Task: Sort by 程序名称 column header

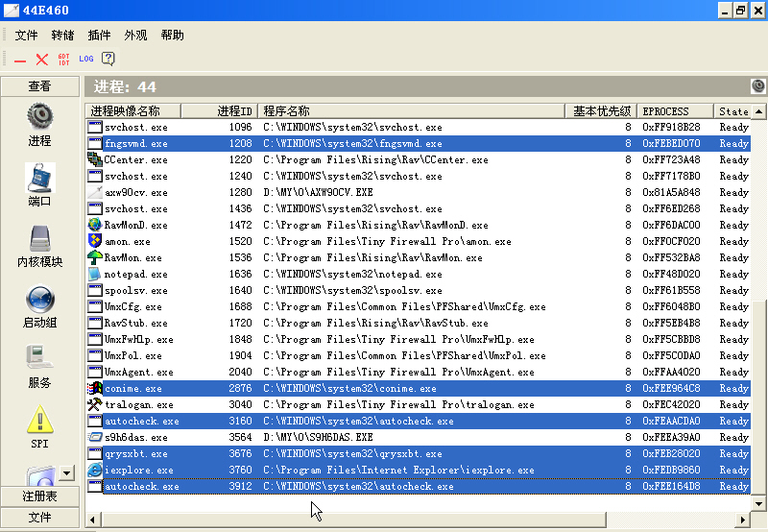Action: (x=412, y=111)
